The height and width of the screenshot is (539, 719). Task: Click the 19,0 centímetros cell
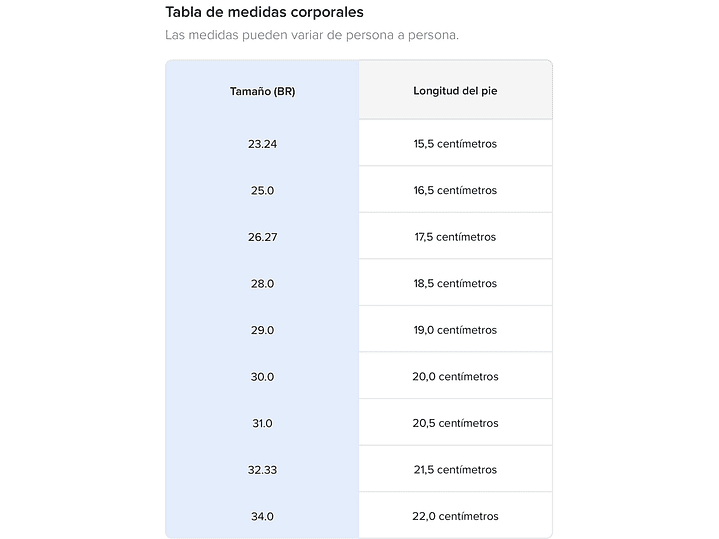point(455,330)
